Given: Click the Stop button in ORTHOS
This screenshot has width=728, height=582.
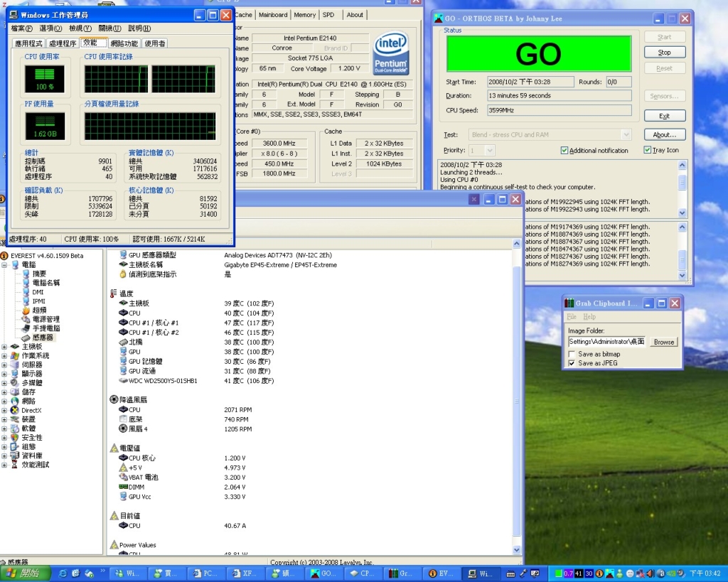Looking at the screenshot, I should pyautogui.click(x=665, y=53).
